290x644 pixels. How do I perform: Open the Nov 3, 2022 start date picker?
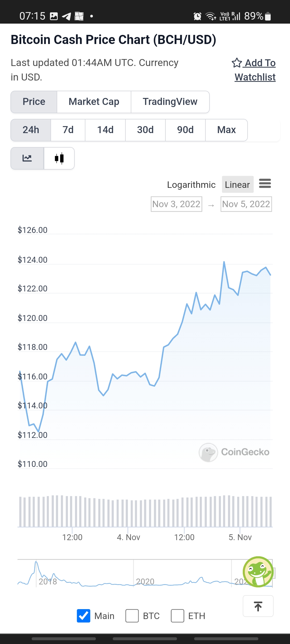pyautogui.click(x=176, y=204)
